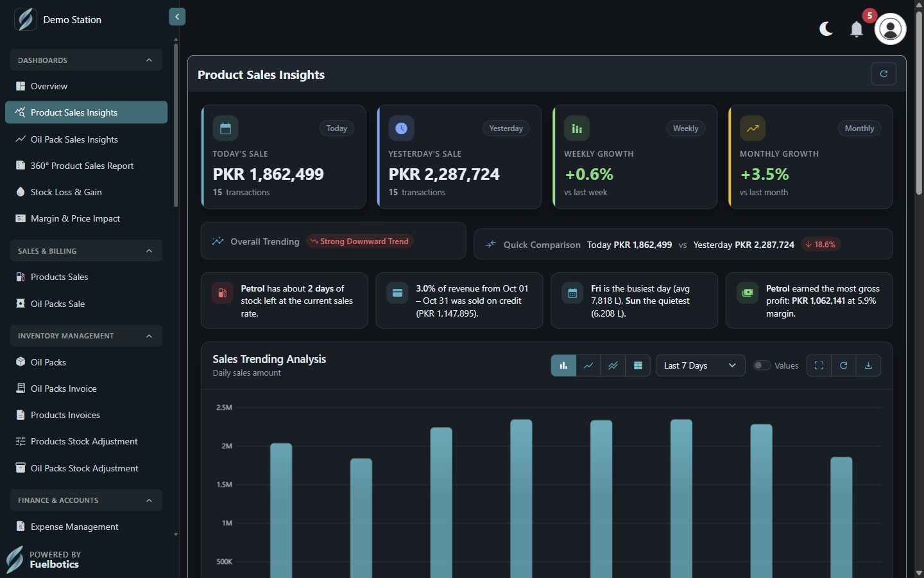Toggle dark mode with the moon icon
This screenshot has width=924, height=578.
click(826, 29)
